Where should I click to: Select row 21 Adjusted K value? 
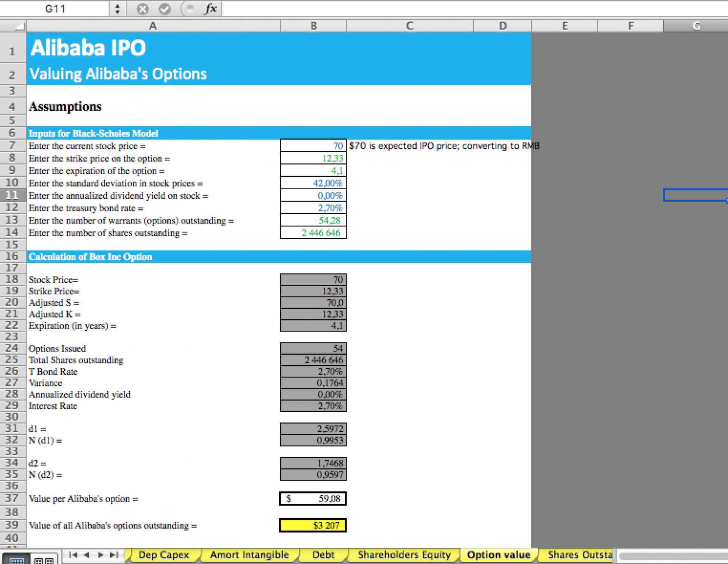pos(313,314)
